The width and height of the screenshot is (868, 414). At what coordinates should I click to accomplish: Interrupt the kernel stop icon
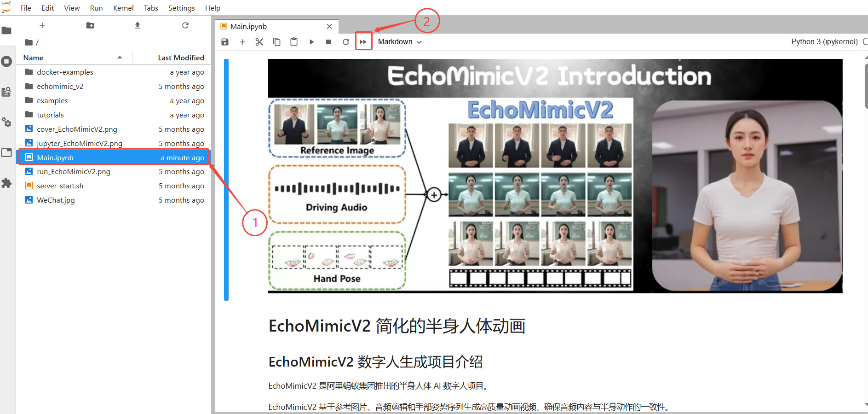(328, 42)
